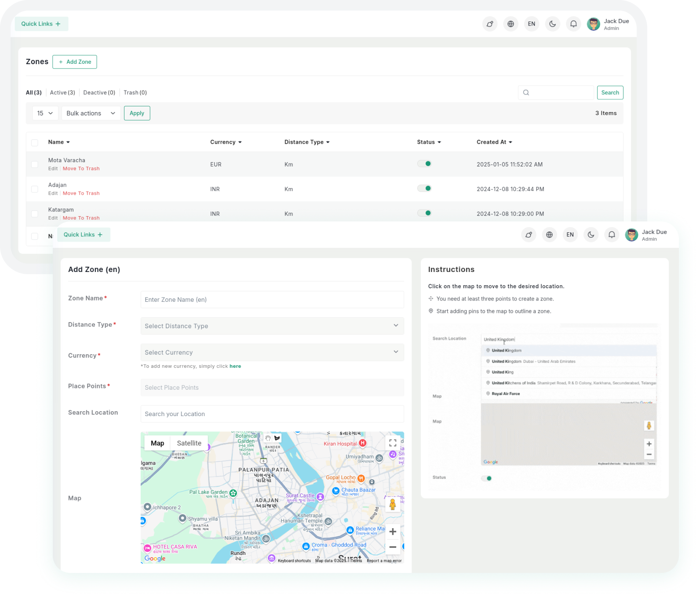Select the polygon drawing tool on map
This screenshot has height=598, width=700.
pyautogui.click(x=277, y=438)
